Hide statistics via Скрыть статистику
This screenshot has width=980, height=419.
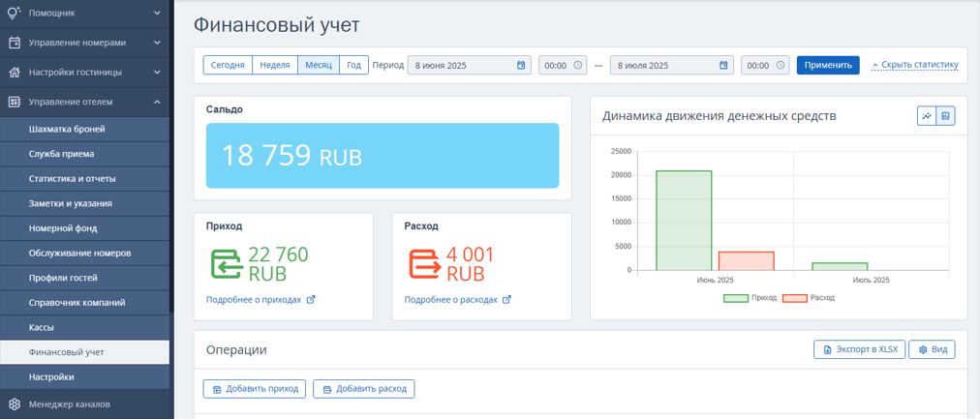[x=914, y=65]
